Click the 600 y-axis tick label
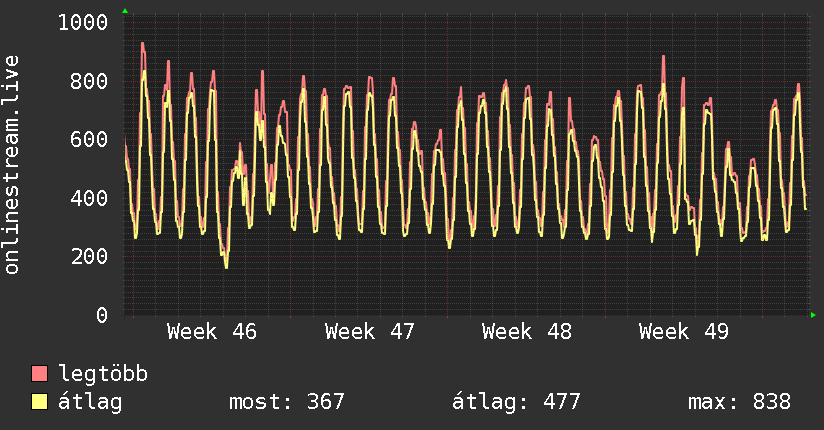Screen dimensions: 824x430 point(89,139)
